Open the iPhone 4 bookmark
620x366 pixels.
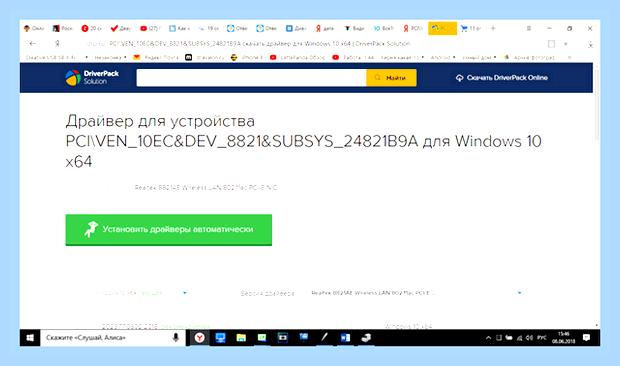(x=247, y=57)
